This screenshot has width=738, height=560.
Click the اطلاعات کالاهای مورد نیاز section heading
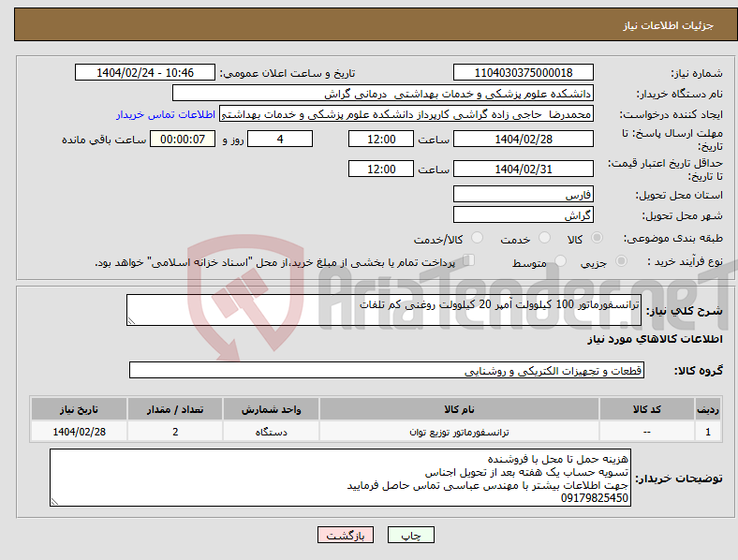(655, 339)
